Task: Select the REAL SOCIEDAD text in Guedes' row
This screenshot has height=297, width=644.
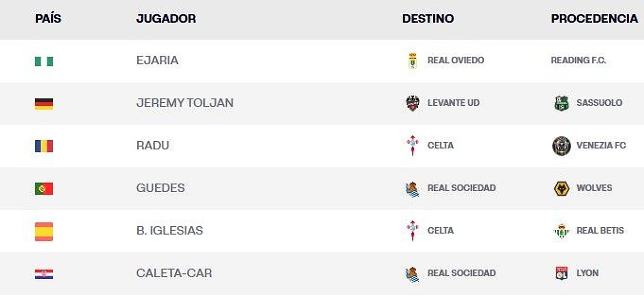Action: [462, 188]
